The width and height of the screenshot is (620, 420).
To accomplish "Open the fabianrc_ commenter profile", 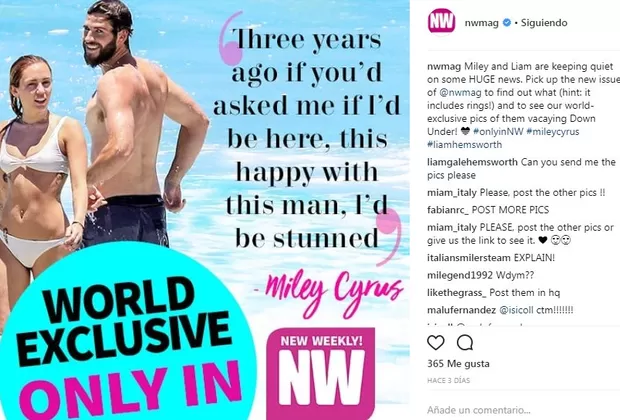I will point(448,210).
